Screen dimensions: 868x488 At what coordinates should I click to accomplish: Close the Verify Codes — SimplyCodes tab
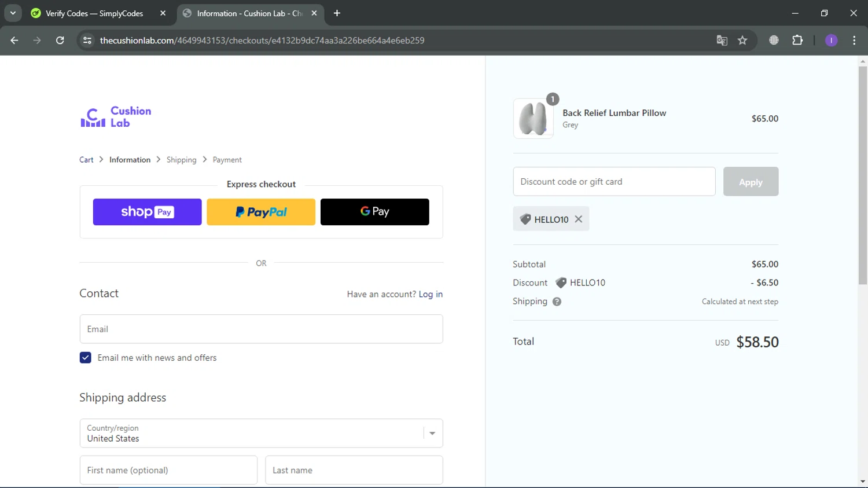[163, 13]
